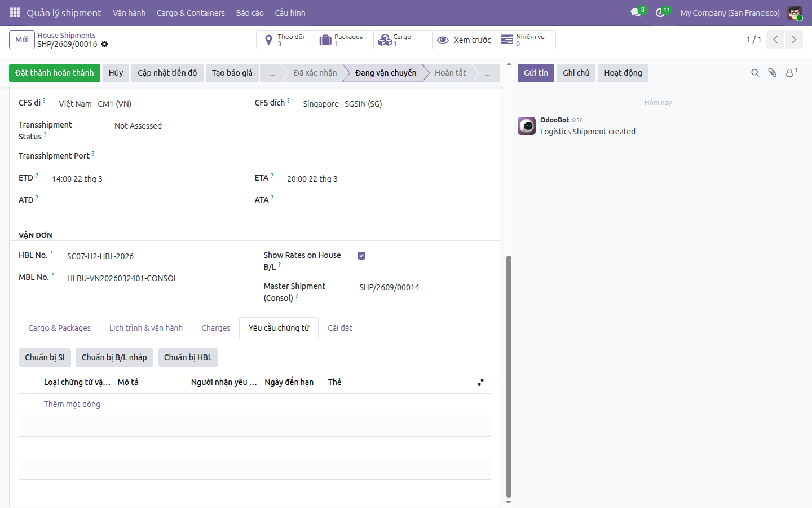
Task: Click the Hoạt động button
Action: 623,73
